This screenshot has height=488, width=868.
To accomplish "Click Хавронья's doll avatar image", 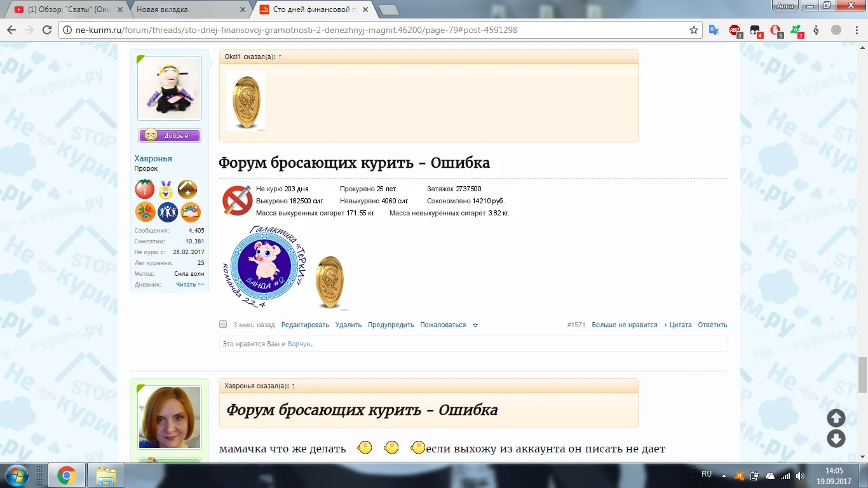I will pyautogui.click(x=170, y=88).
